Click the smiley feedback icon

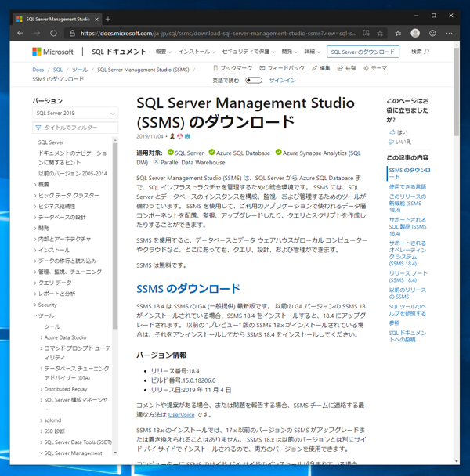[x=432, y=33]
